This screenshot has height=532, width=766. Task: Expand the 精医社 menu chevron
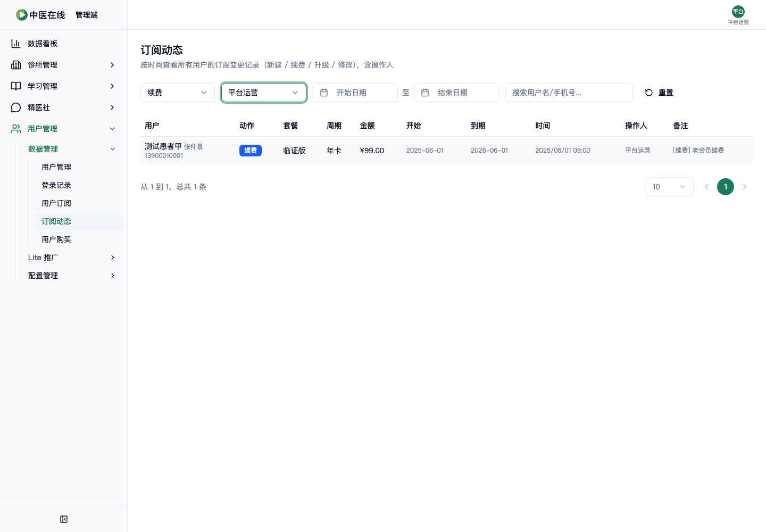tap(112, 107)
